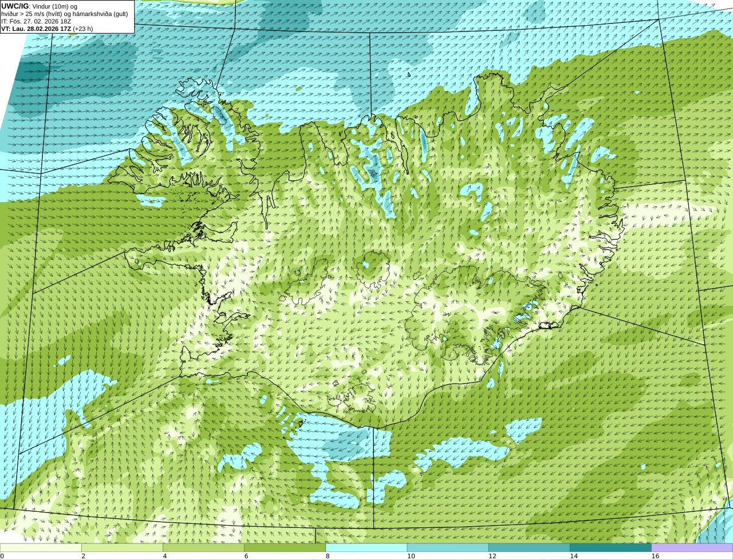Click the legend scale label "12"
This screenshot has width=733, height=560.
(x=492, y=556)
